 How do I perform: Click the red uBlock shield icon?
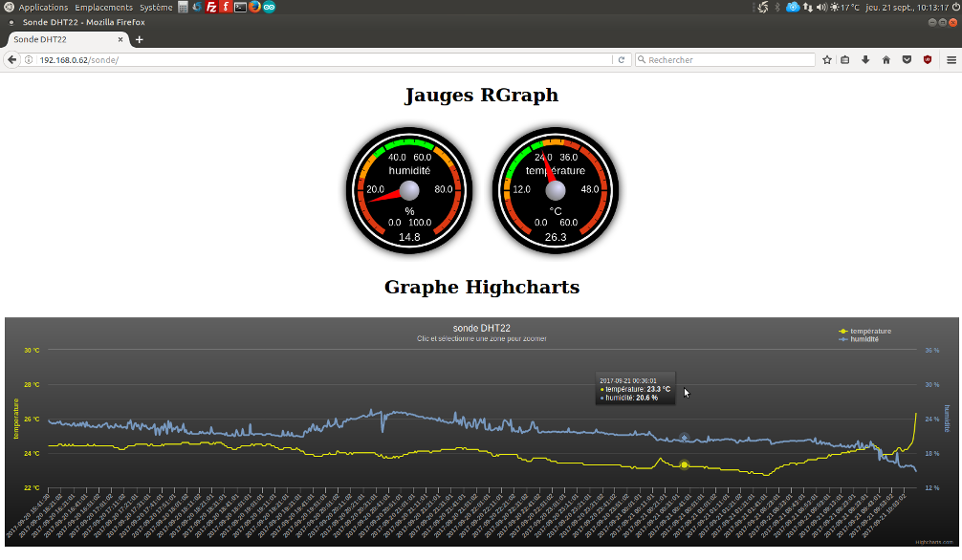928,59
